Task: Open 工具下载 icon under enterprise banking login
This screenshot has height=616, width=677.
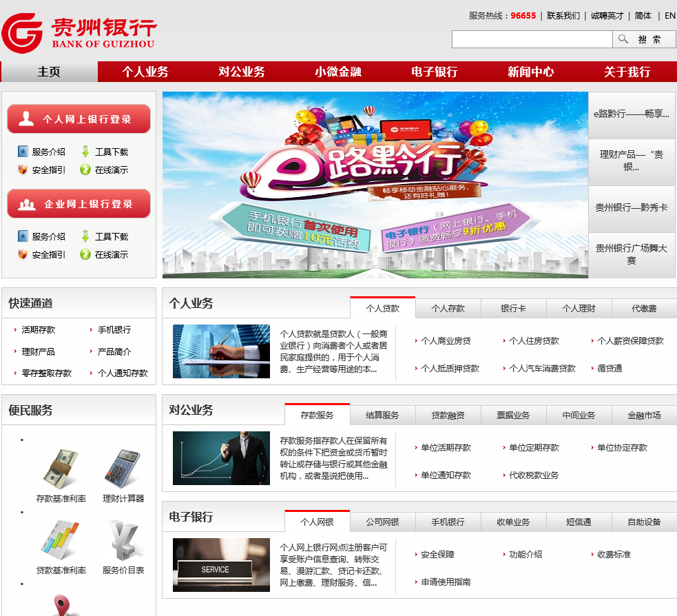Action: pos(85,236)
